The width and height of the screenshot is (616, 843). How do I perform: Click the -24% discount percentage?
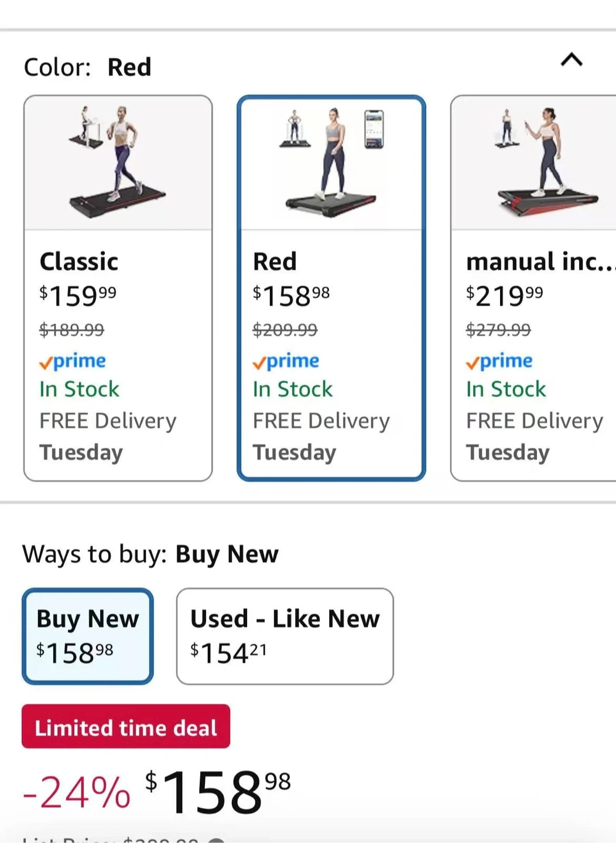[76, 793]
